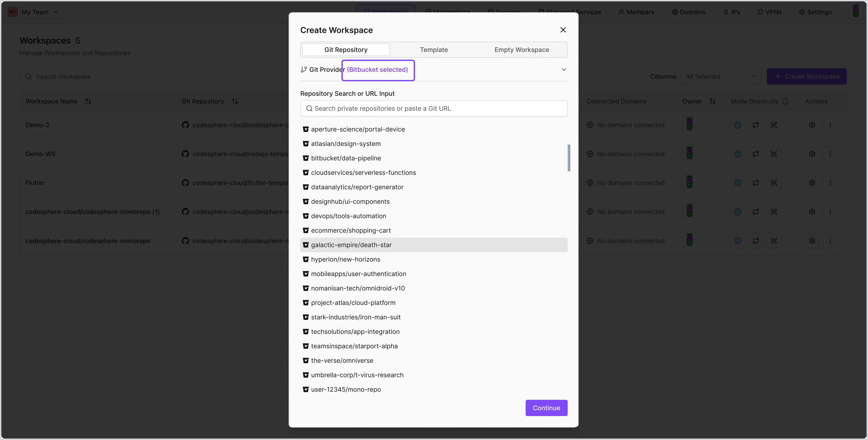868x440 pixels.
Task: Click the status circle icon on the Demo-2 row
Action: [x=738, y=125]
